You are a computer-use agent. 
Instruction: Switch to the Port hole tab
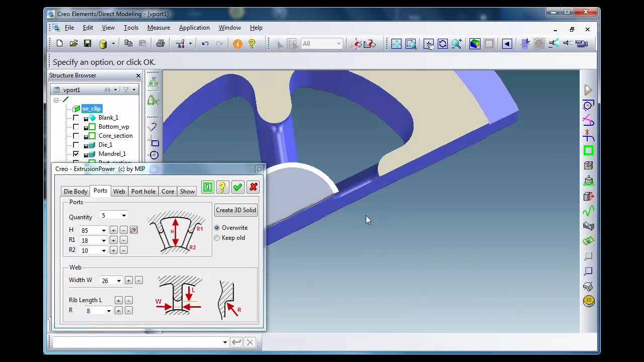coord(143,191)
